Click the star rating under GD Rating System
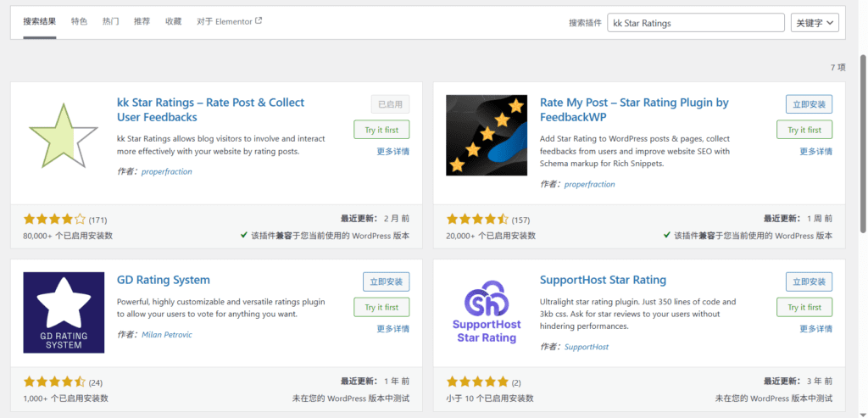Image resolution: width=868 pixels, height=418 pixels. [x=54, y=382]
